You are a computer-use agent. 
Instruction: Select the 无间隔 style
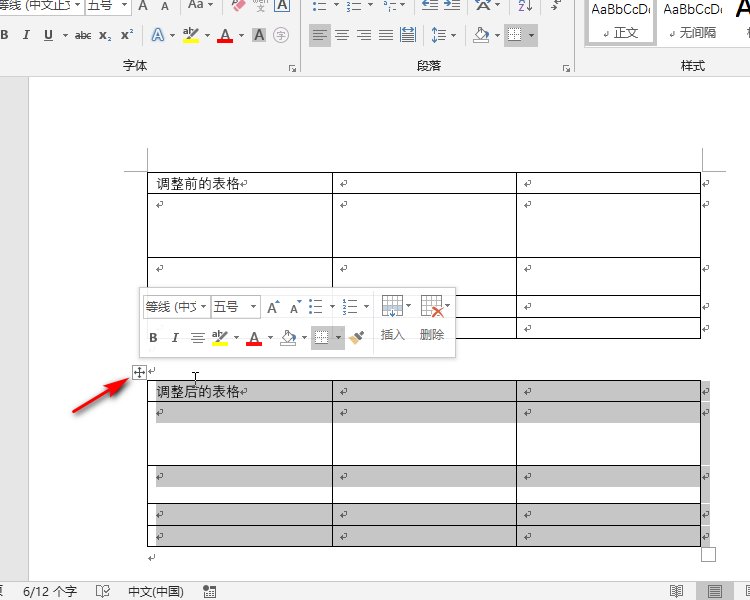[692, 22]
